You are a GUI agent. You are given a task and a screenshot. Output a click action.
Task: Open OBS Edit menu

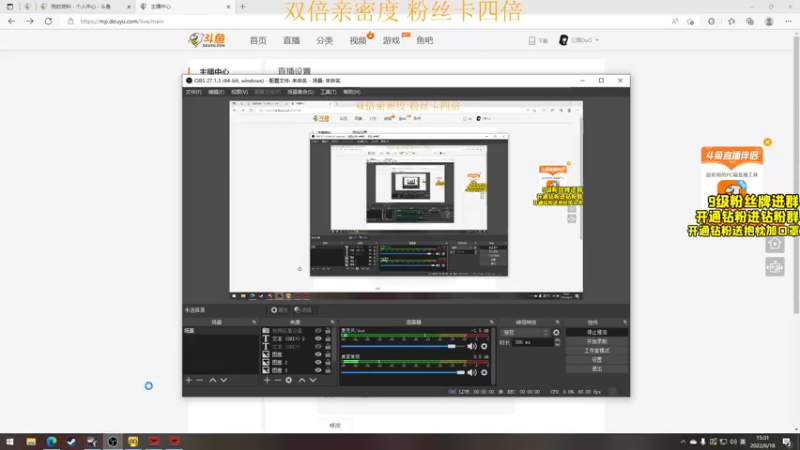216,92
